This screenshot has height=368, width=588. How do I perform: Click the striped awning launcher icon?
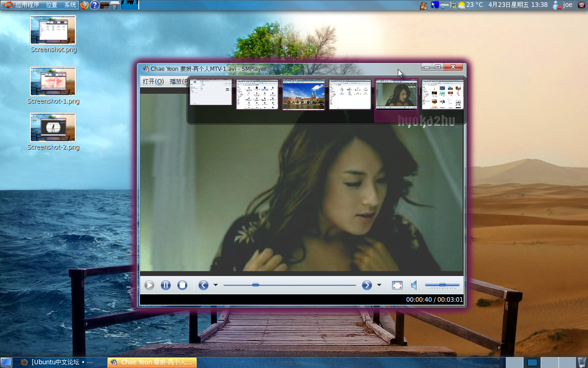coord(115,5)
